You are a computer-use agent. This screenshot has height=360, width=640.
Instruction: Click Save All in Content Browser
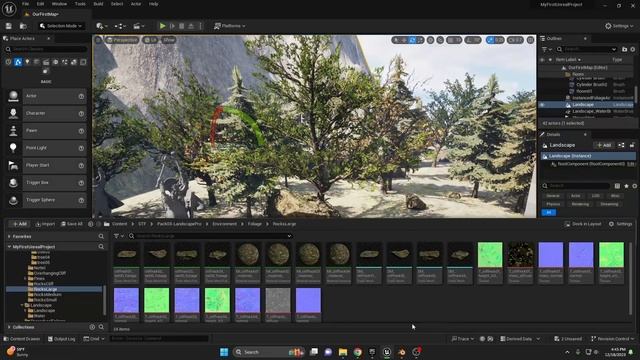[x=71, y=224]
